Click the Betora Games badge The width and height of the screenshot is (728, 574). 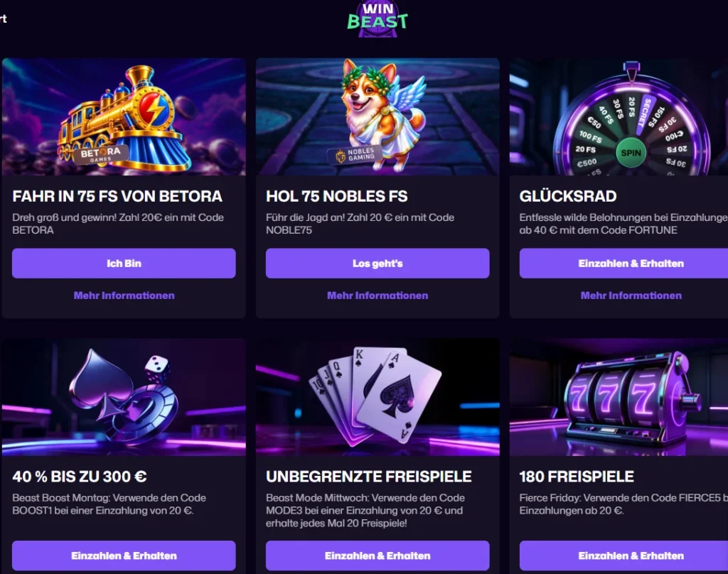[x=100, y=155]
